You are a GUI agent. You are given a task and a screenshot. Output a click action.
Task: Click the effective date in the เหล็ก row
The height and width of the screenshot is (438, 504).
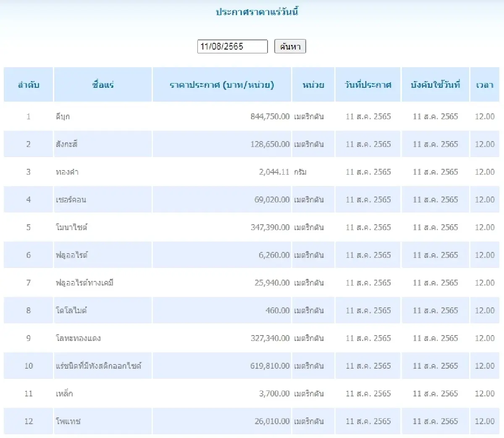click(x=436, y=393)
